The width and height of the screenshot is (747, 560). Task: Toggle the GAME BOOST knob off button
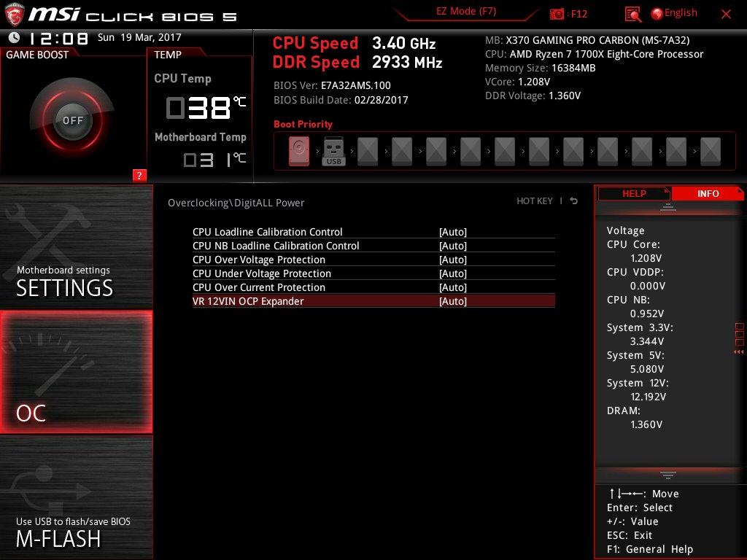[x=72, y=120]
